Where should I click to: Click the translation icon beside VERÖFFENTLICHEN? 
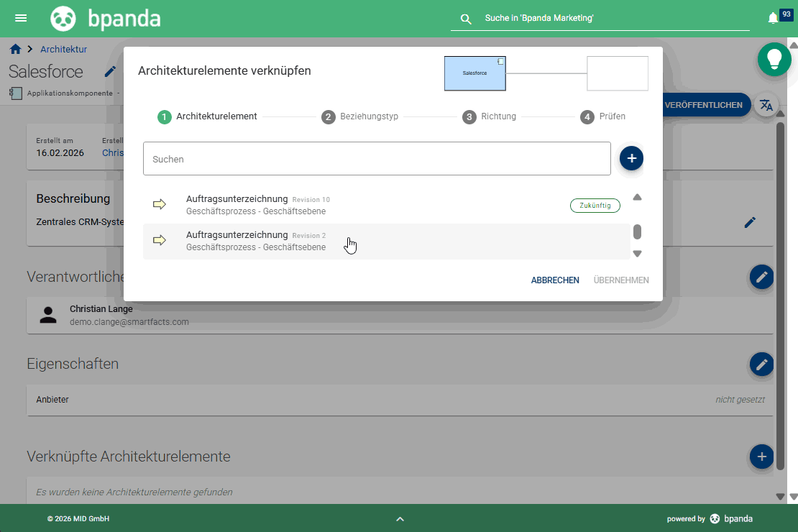[766, 104]
